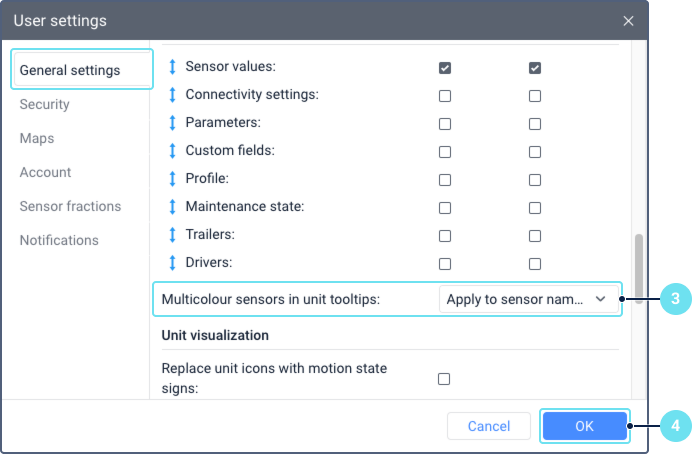The height and width of the screenshot is (454, 692).
Task: Click the reorder arrow icon beside Maintenance state
Action: pos(172,207)
